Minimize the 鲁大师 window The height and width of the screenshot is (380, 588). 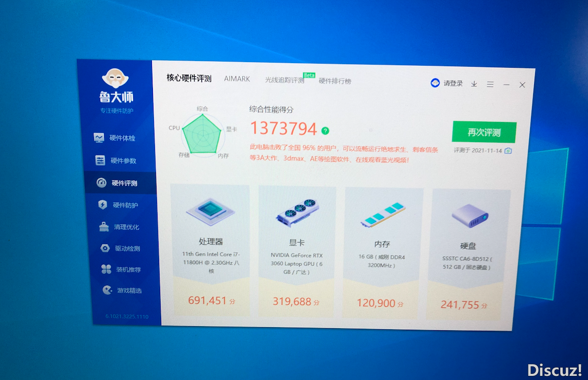point(506,85)
